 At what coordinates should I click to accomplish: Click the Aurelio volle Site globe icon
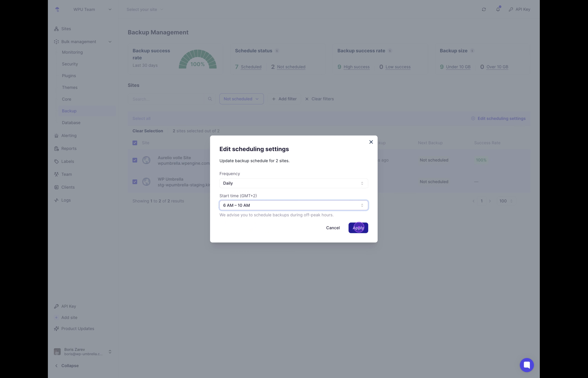(146, 160)
